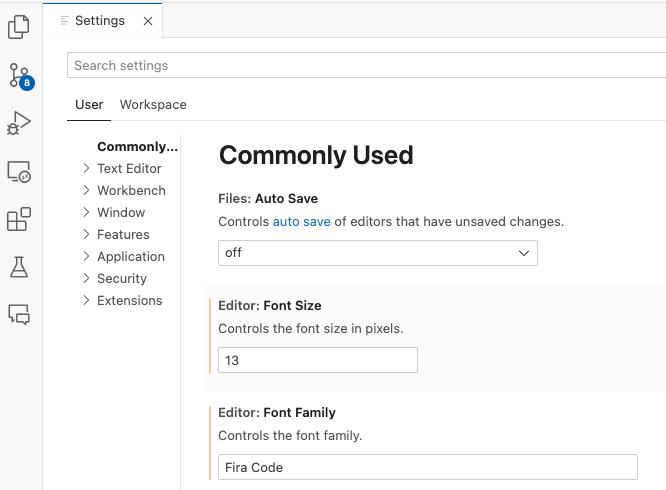Click the Editor: Font Family label

click(277, 413)
